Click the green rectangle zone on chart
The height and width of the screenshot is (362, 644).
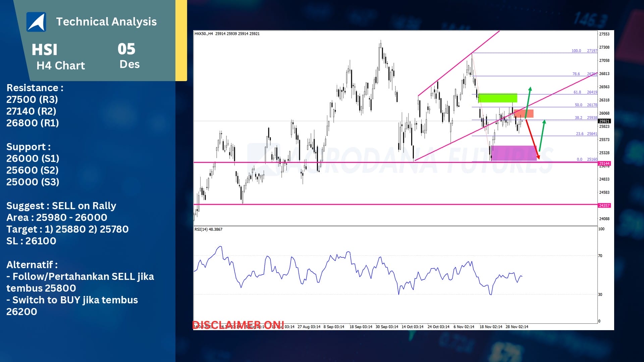click(497, 98)
